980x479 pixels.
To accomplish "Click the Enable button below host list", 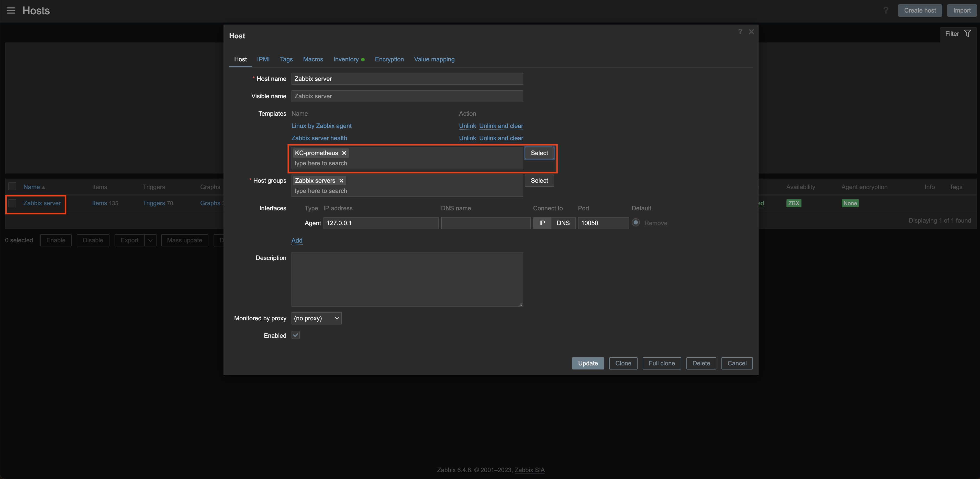I will coord(56,240).
